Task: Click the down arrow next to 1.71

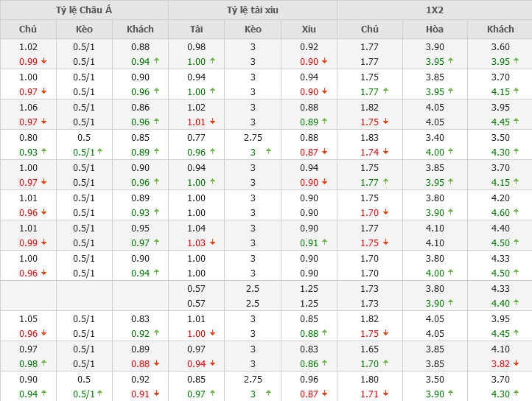Action: point(385,394)
